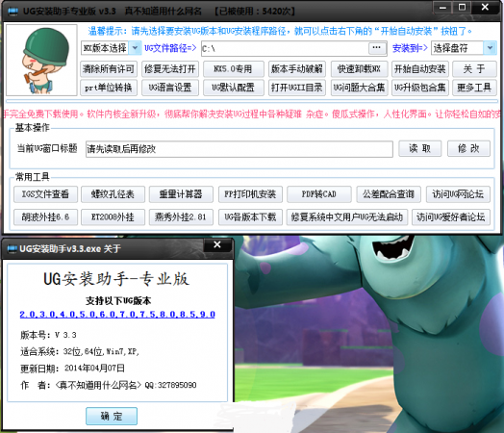Expand the 选择盘符 drive dropdown
The height and width of the screenshot is (433, 504).
point(490,48)
